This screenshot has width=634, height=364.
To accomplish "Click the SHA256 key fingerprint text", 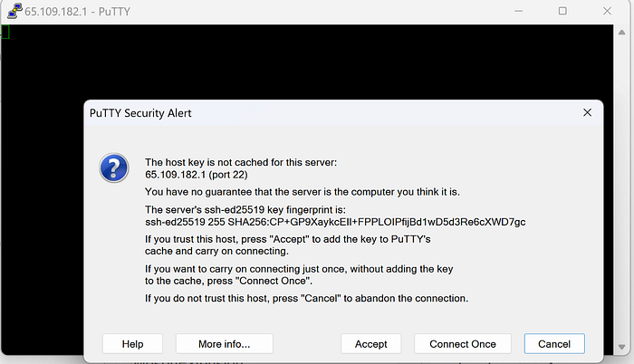I will pyautogui.click(x=335, y=222).
